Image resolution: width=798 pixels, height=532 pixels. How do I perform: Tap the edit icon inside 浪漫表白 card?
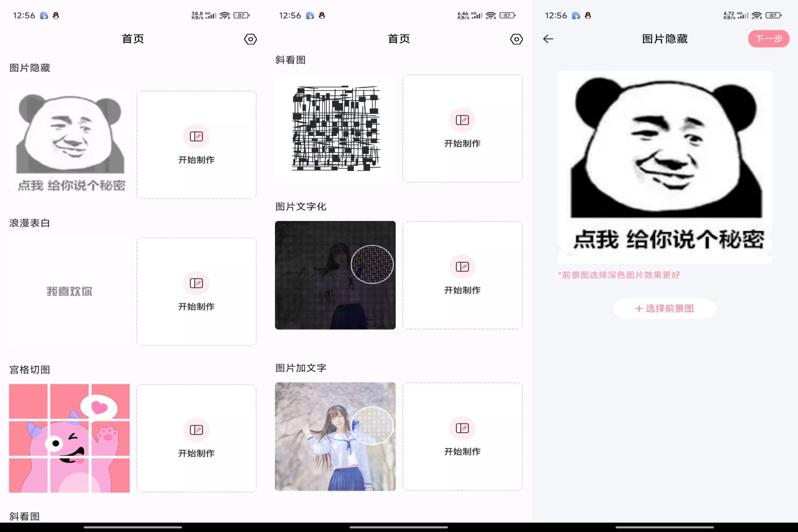[x=196, y=283]
